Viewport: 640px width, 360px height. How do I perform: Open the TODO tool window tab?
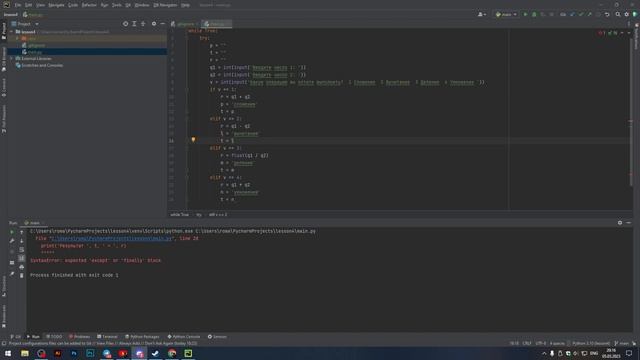[x=54, y=337]
